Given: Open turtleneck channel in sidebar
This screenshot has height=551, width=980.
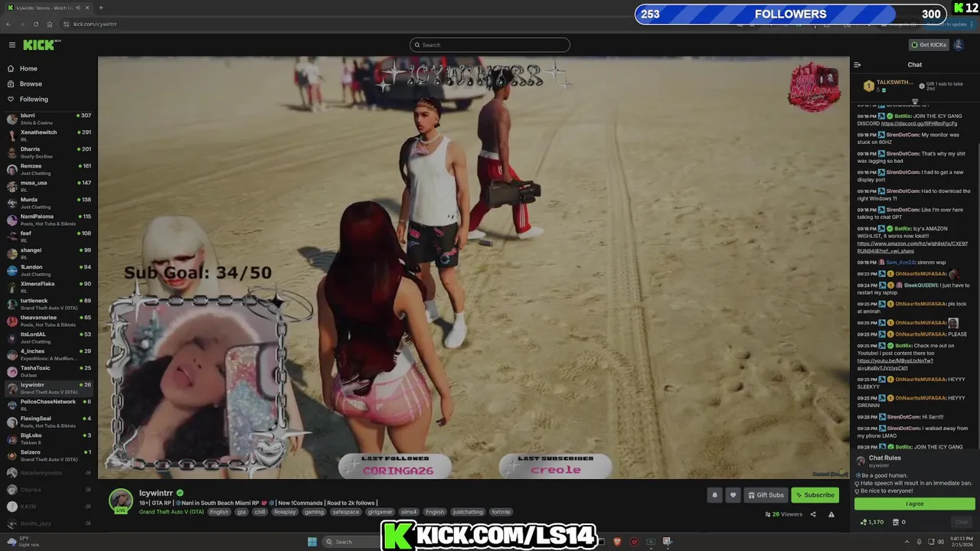Looking at the screenshot, I should 48,304.
